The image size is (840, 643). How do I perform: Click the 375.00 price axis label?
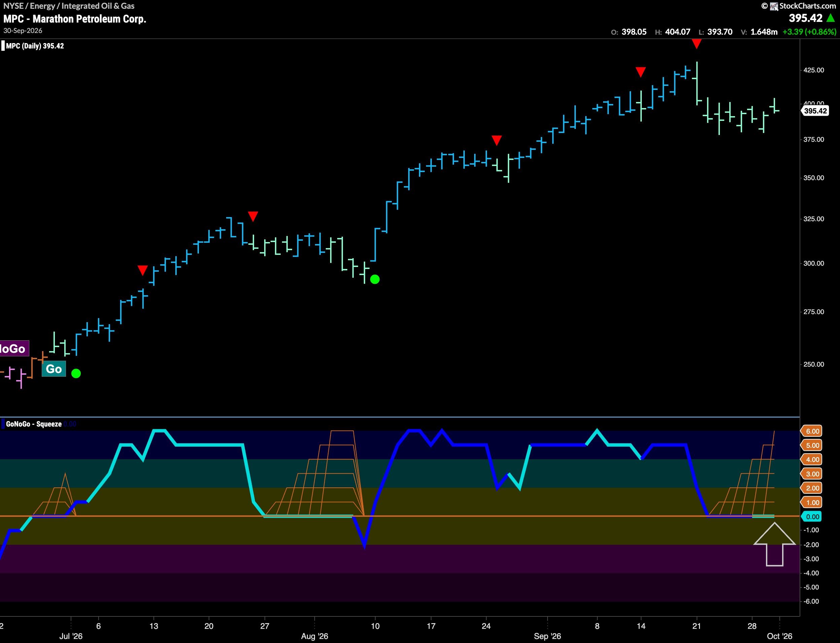point(814,140)
